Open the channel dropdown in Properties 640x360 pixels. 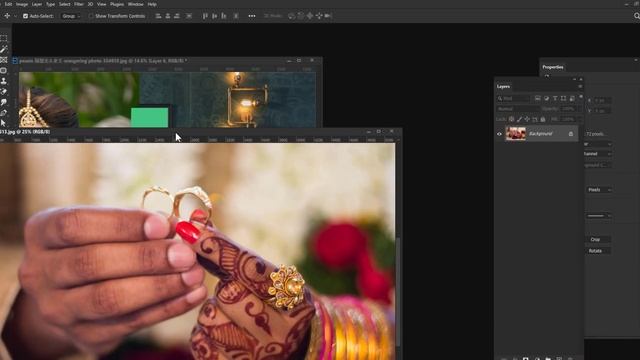point(598,154)
